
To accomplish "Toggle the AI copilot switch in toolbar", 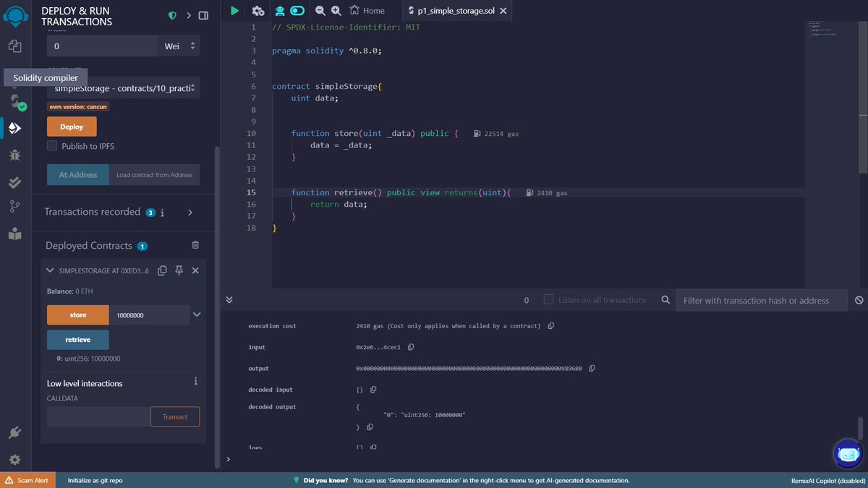I will (297, 11).
